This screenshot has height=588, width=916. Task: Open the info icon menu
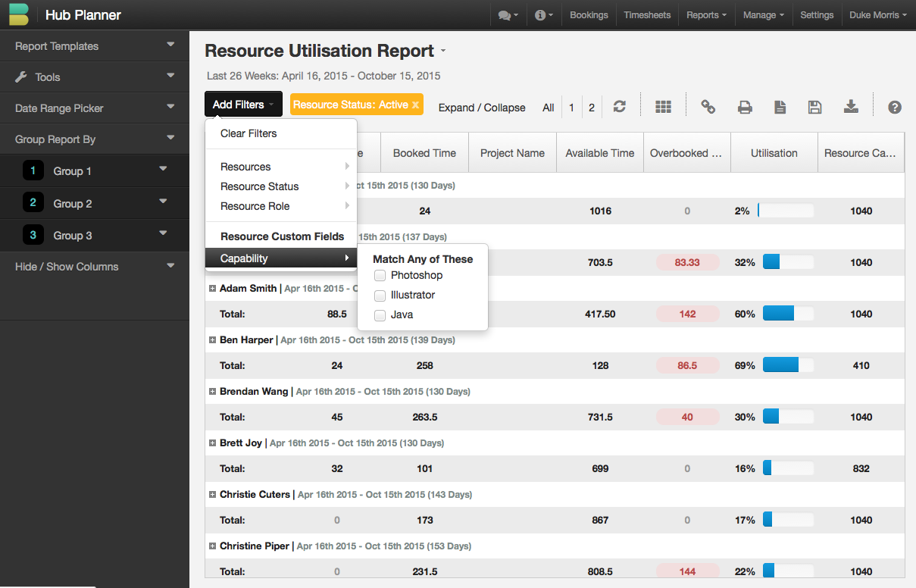click(x=544, y=15)
